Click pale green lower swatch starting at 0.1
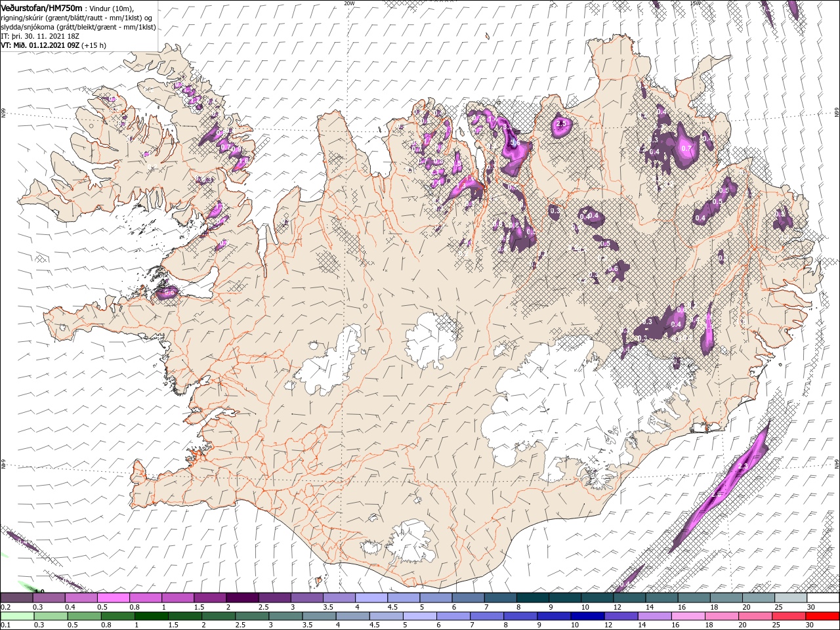Screen dimensions: 840x630 [18, 616]
